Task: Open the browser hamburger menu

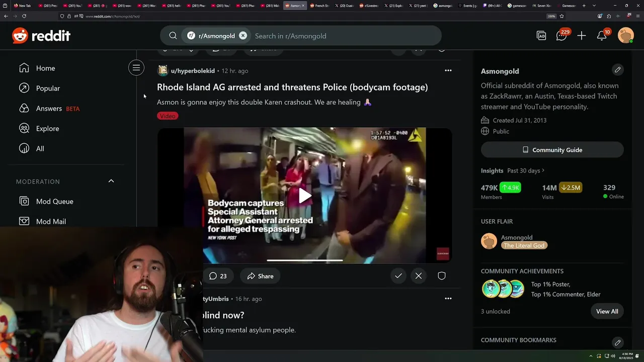Action: pos(638,16)
